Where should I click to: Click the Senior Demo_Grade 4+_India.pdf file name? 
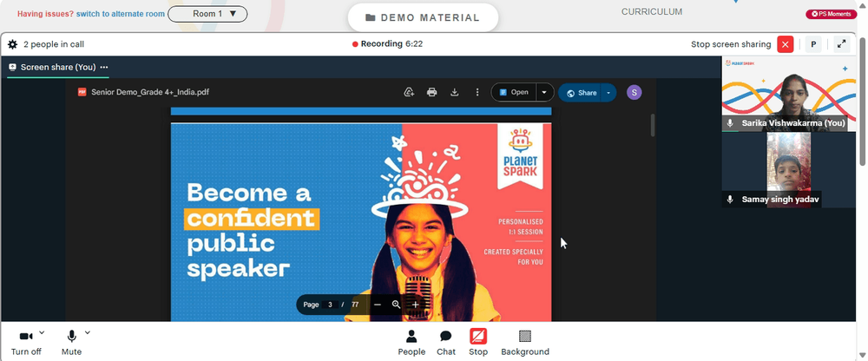click(150, 93)
